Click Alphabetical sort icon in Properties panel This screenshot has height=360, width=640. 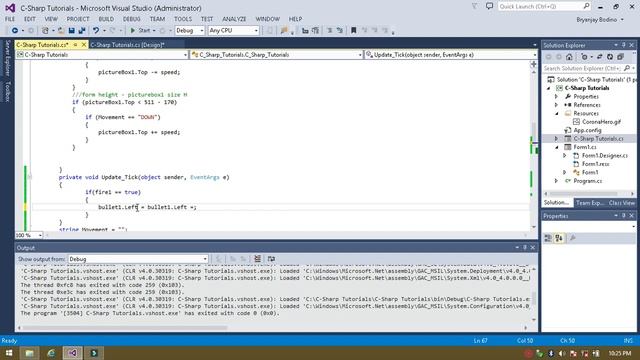coord(559,238)
